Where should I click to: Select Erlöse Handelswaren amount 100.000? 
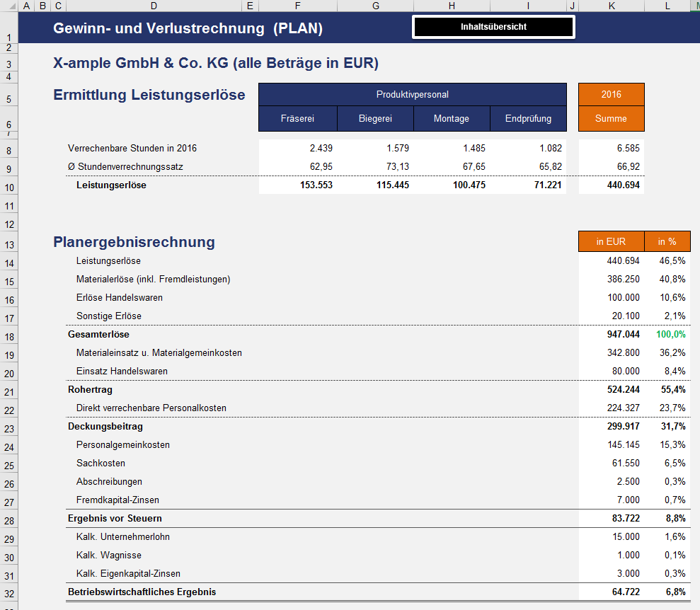[x=611, y=297]
